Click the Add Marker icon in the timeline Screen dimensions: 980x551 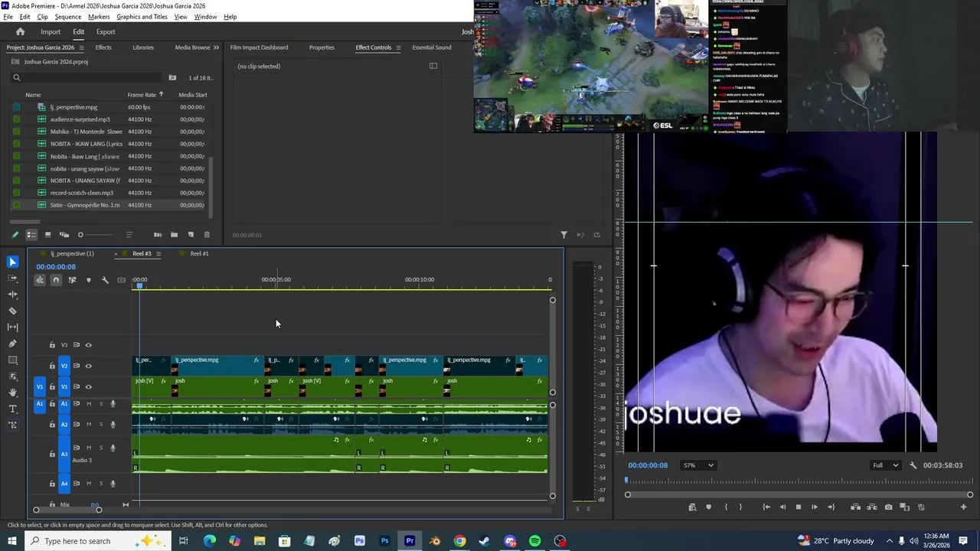[88, 280]
